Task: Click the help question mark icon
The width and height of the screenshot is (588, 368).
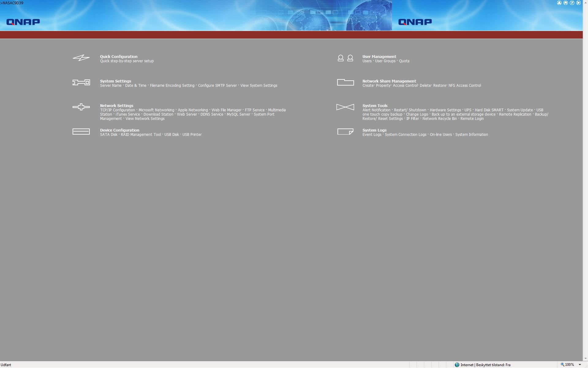Action: click(x=572, y=3)
